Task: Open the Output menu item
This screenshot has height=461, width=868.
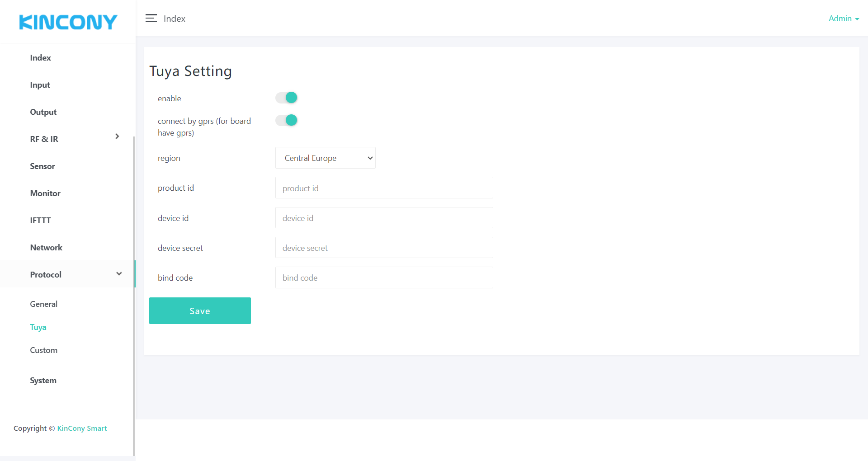Action: pyautogui.click(x=43, y=112)
